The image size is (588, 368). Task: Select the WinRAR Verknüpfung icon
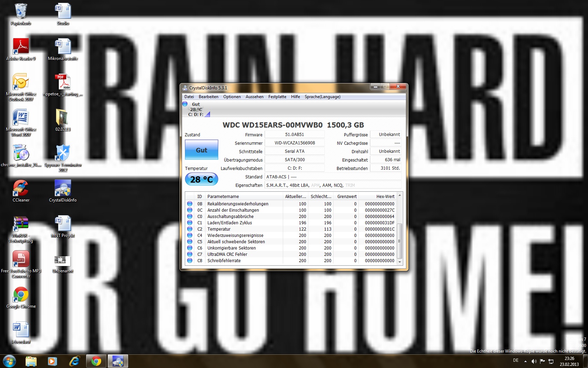click(x=21, y=229)
